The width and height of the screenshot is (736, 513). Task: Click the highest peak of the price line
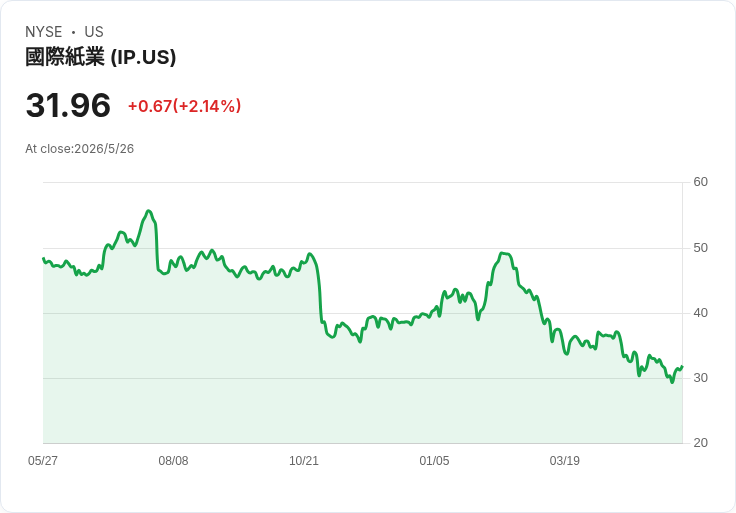point(148,211)
